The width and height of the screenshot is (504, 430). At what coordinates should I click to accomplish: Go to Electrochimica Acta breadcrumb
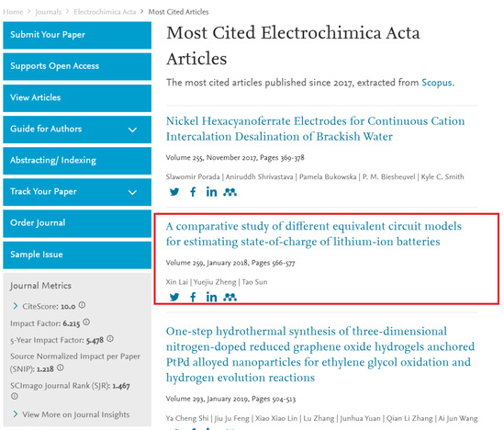[105, 12]
